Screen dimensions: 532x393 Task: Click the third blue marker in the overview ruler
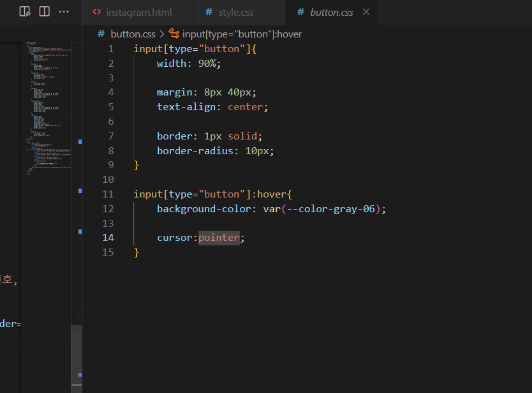coord(80,232)
